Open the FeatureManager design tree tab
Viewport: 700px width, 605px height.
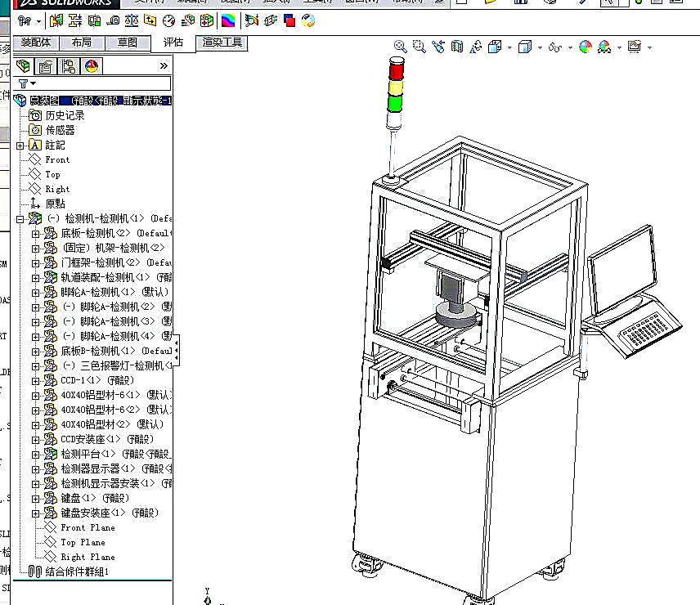point(23,66)
